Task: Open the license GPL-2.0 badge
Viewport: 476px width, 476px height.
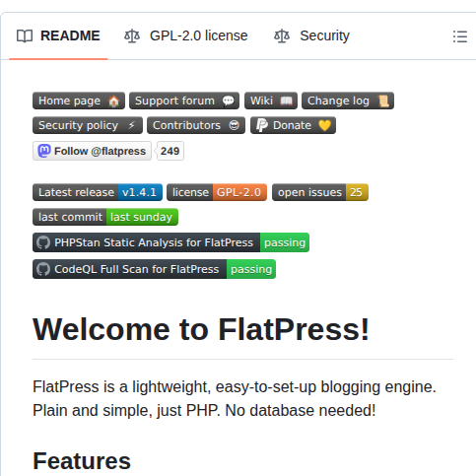Action: [x=217, y=192]
